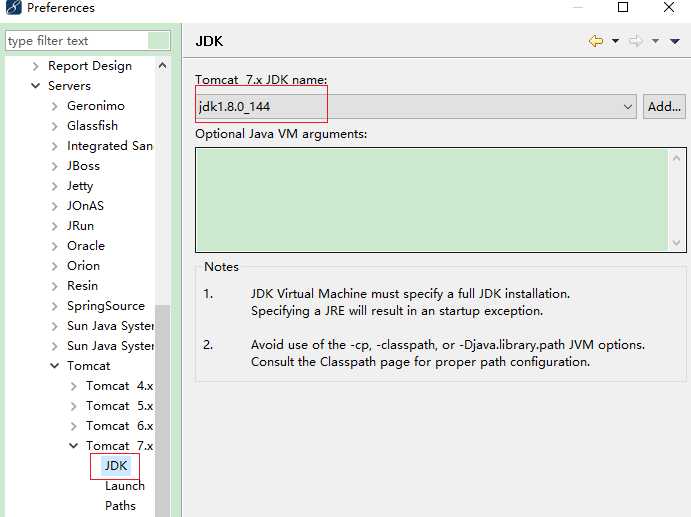Click the Add... button
The height and width of the screenshot is (517, 691).
664,107
